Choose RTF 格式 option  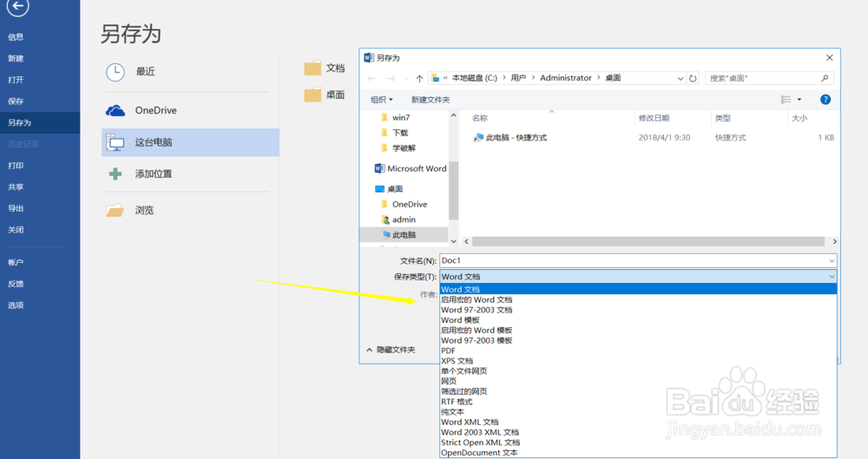(x=638, y=402)
